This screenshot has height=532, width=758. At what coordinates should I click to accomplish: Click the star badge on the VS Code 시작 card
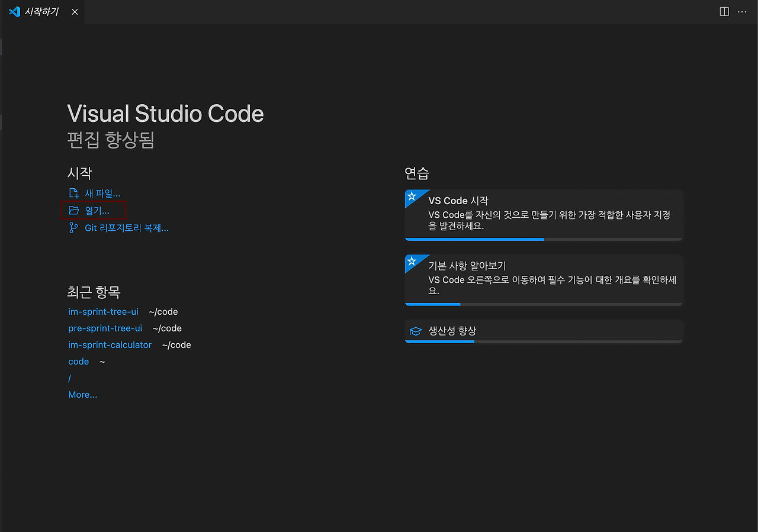coord(412,196)
